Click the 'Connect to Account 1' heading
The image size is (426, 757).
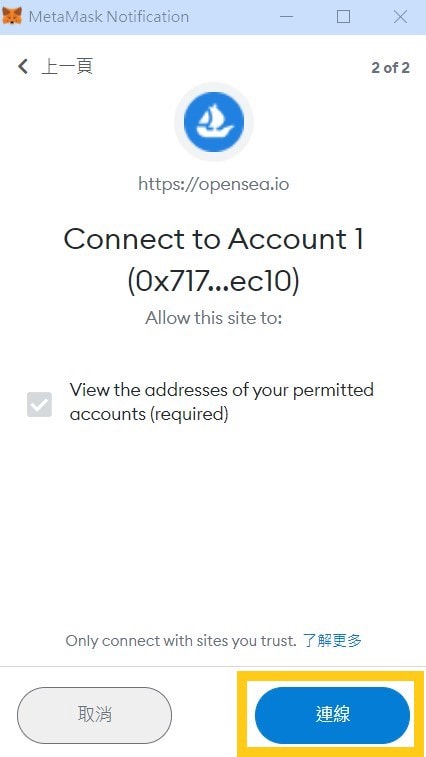click(213, 239)
